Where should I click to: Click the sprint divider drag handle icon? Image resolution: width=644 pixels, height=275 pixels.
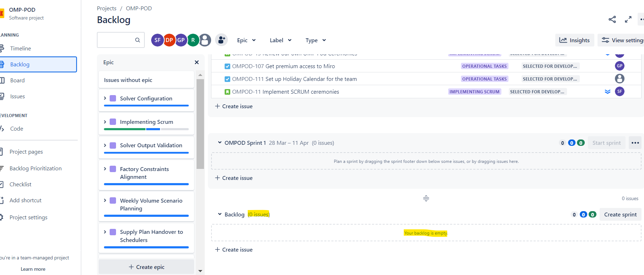pos(426,198)
